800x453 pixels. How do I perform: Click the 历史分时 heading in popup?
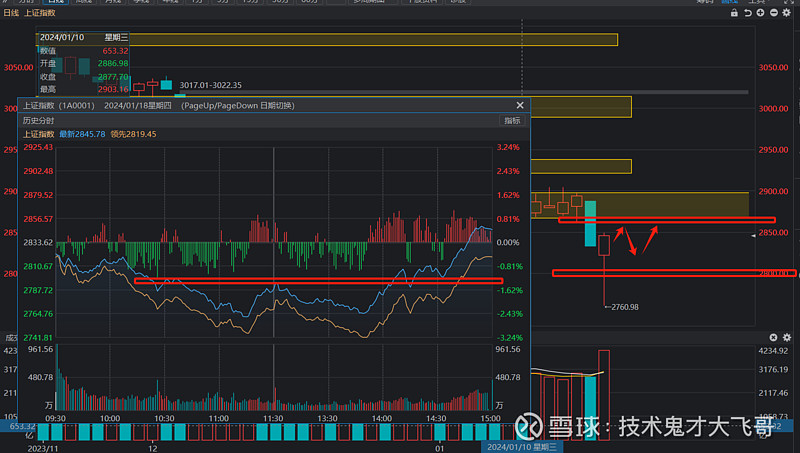(38, 120)
